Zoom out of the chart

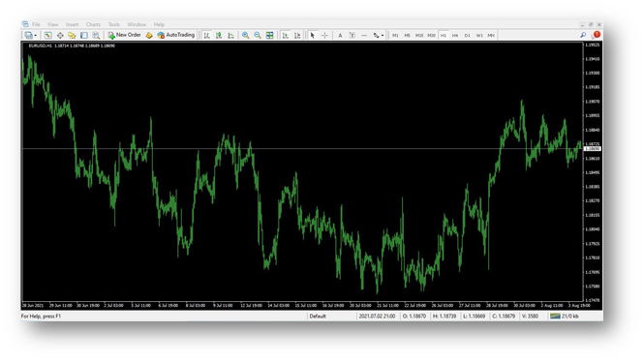(x=257, y=35)
